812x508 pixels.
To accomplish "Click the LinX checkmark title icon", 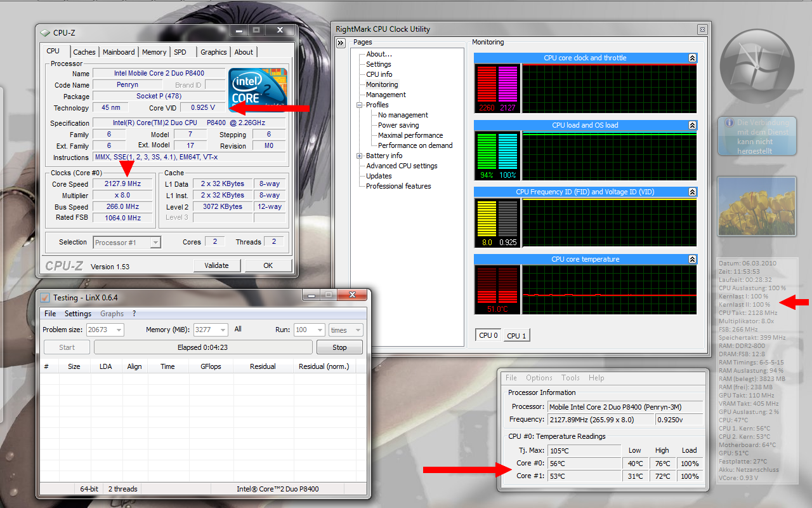I will click(x=45, y=297).
